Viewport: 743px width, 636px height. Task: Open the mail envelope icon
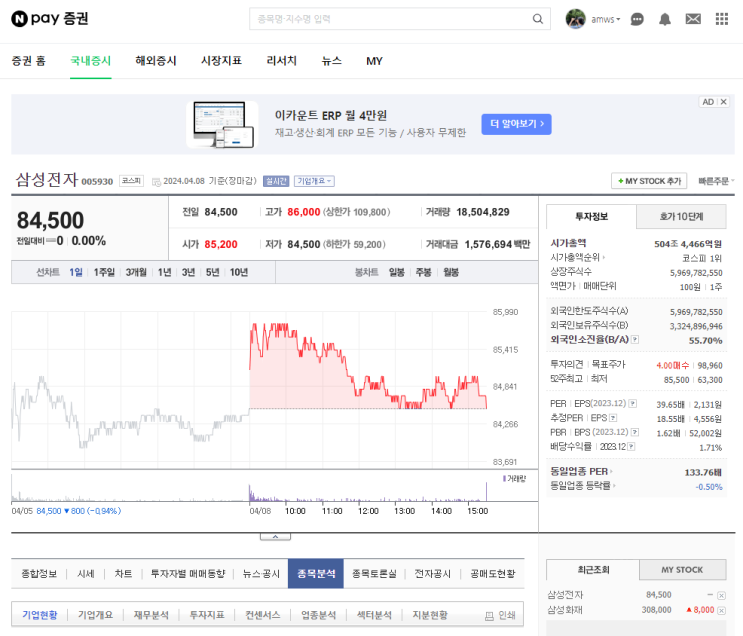click(693, 19)
